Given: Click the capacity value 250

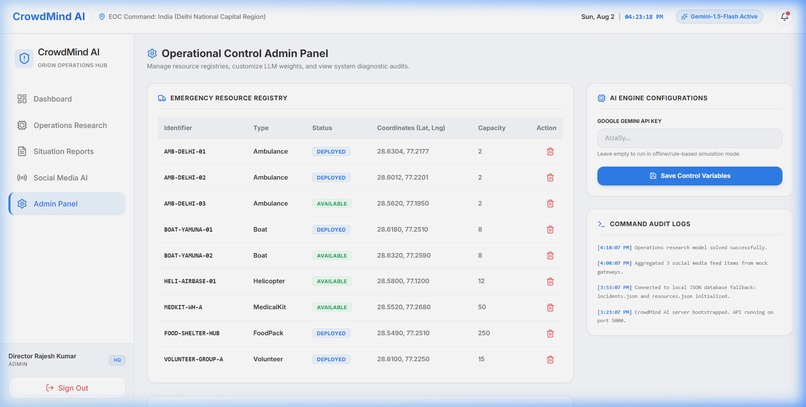Looking at the screenshot, I should (x=484, y=333).
